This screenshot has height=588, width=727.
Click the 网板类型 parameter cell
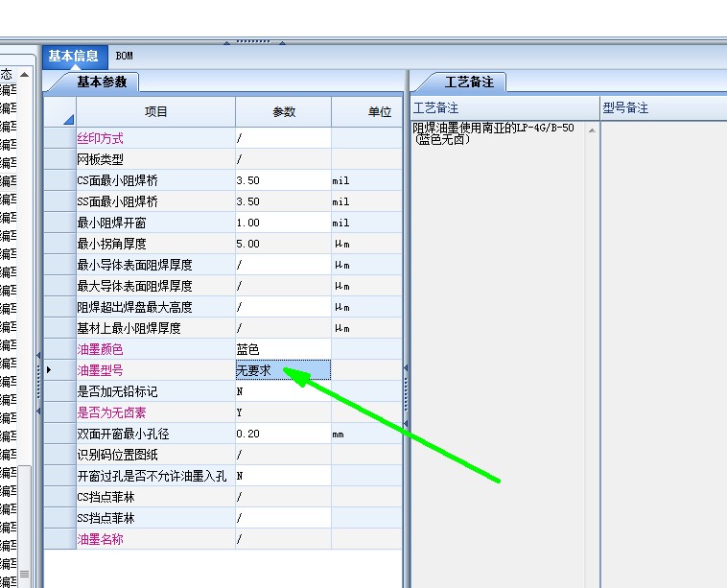point(283,159)
